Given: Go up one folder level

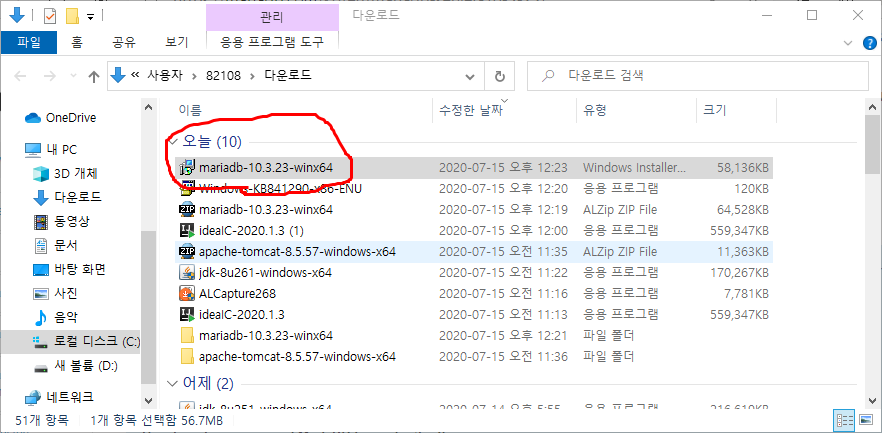Looking at the screenshot, I should click(x=94, y=76).
